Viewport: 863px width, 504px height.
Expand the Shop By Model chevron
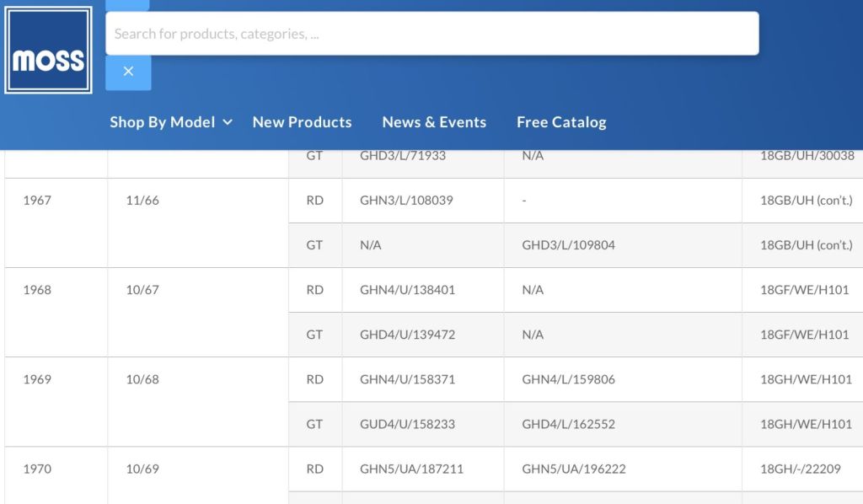[x=228, y=122]
